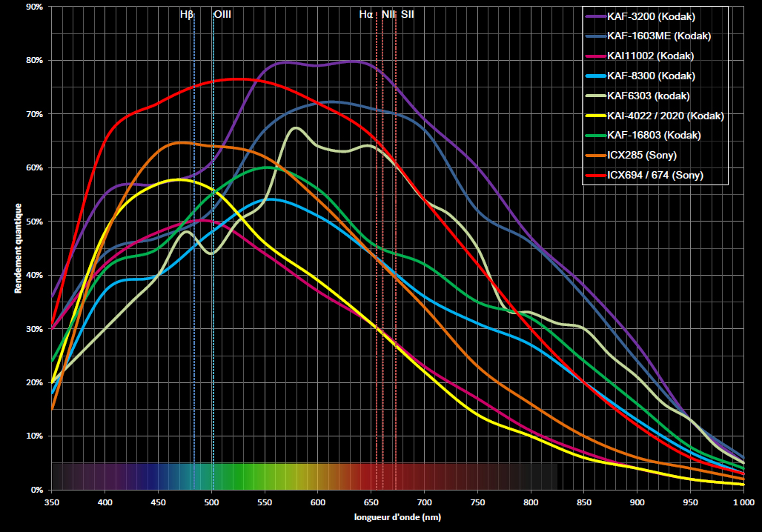Image resolution: width=762 pixels, height=532 pixels.
Task: Click the 80% tick on vertical axis
Action: point(35,60)
